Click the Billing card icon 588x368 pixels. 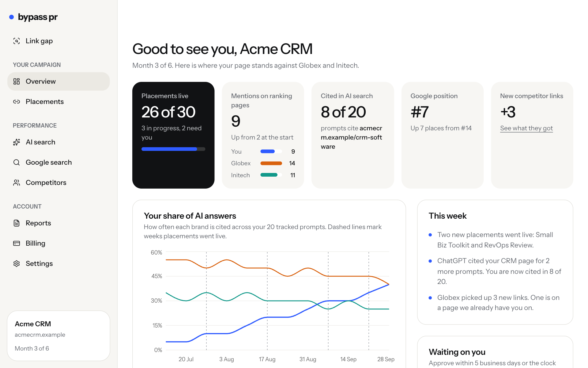pos(17,243)
